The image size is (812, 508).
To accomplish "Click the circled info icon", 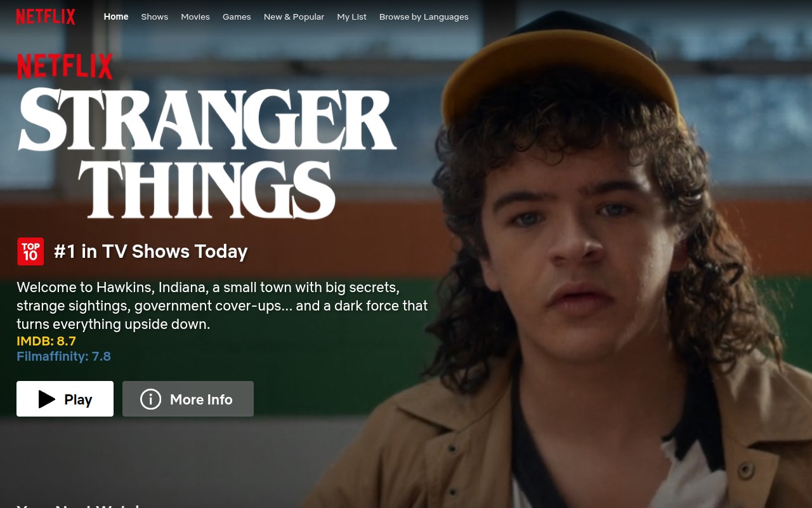I will [150, 399].
